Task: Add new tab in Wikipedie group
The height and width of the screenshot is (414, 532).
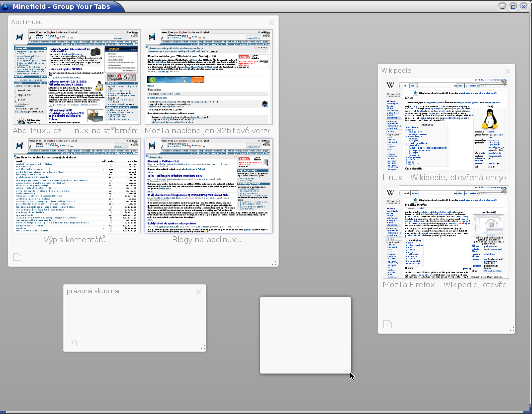Action: coord(388,324)
